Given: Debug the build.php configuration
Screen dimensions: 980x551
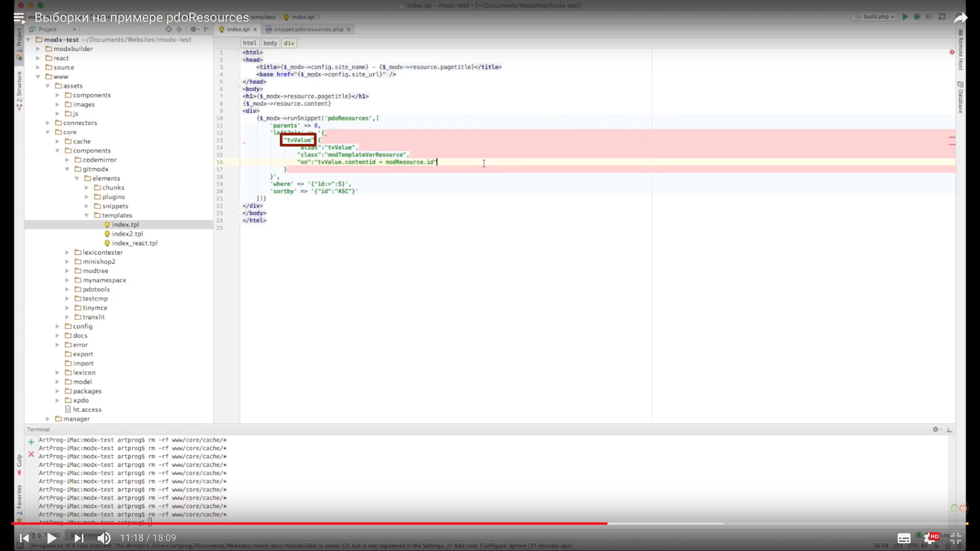Looking at the screenshot, I should coord(917,17).
